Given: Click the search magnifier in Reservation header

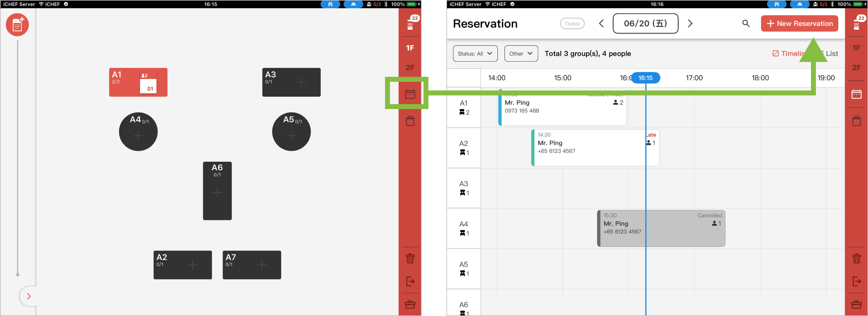Looking at the screenshot, I should 746,24.
